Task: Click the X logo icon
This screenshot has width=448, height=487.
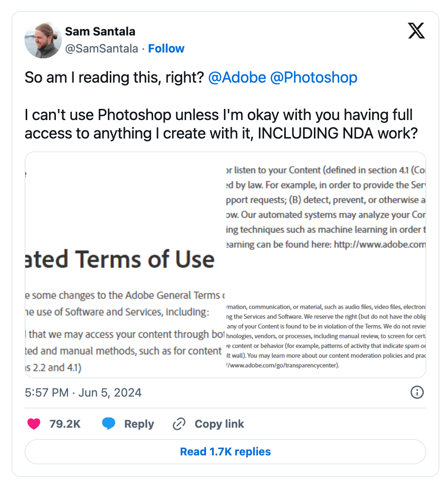Action: (416, 32)
